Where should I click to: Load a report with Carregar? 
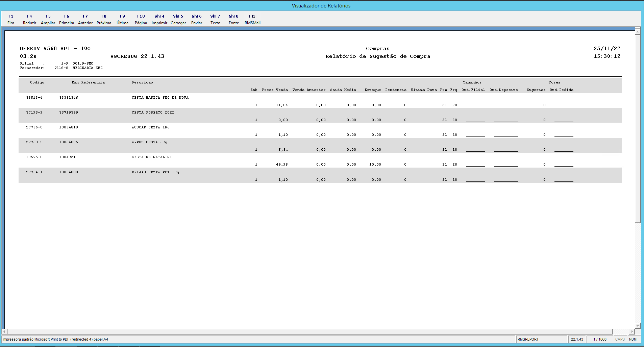pyautogui.click(x=178, y=20)
